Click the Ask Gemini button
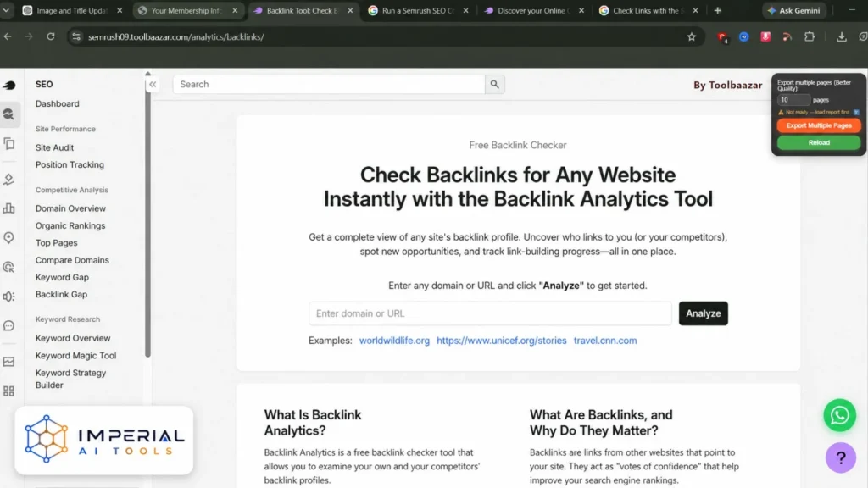 coord(795,10)
